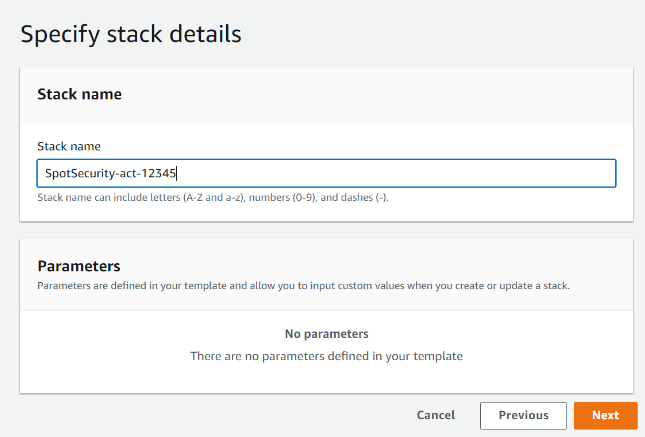Go back with the Previous button
Screen dimensions: 645x437
(x=523, y=415)
